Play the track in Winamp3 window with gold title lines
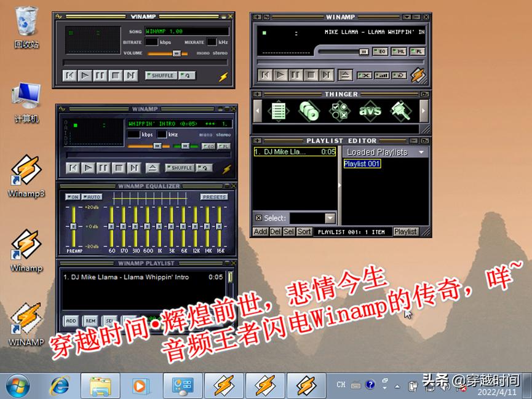 click(x=280, y=75)
